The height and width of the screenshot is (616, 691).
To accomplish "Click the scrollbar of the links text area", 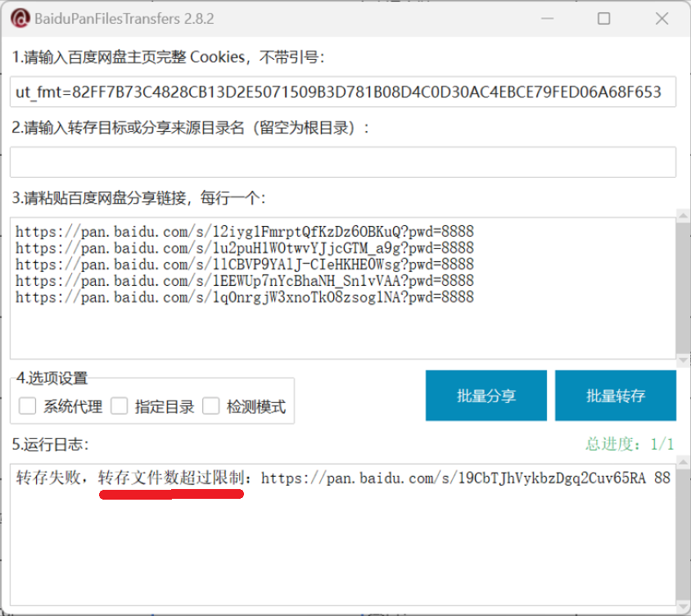I will pyautogui.click(x=683, y=287).
